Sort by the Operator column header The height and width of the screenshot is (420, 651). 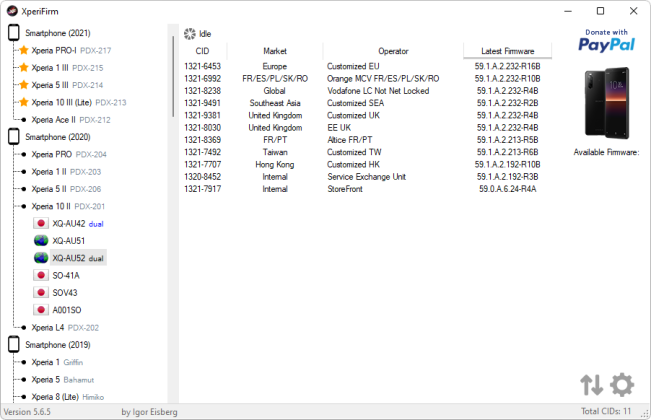pyautogui.click(x=393, y=51)
